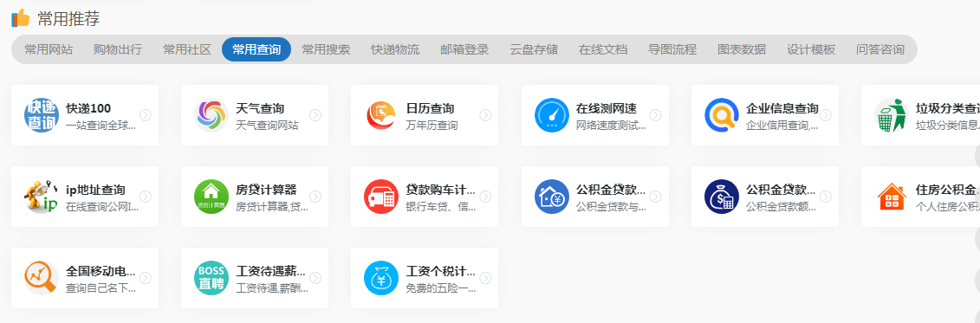Click the arrow on the ip地址查询 card
Image resolution: width=980 pixels, height=323 pixels.
[146, 197]
